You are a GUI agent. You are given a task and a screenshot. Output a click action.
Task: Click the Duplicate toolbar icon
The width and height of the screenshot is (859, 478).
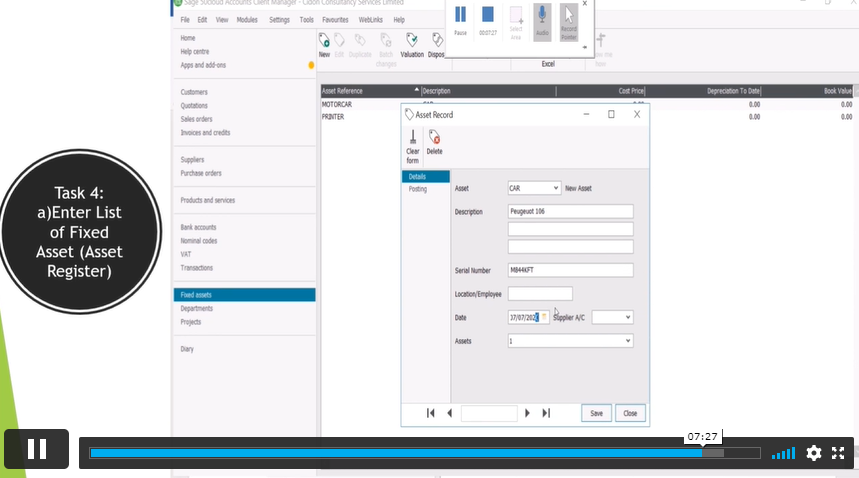[360, 45]
